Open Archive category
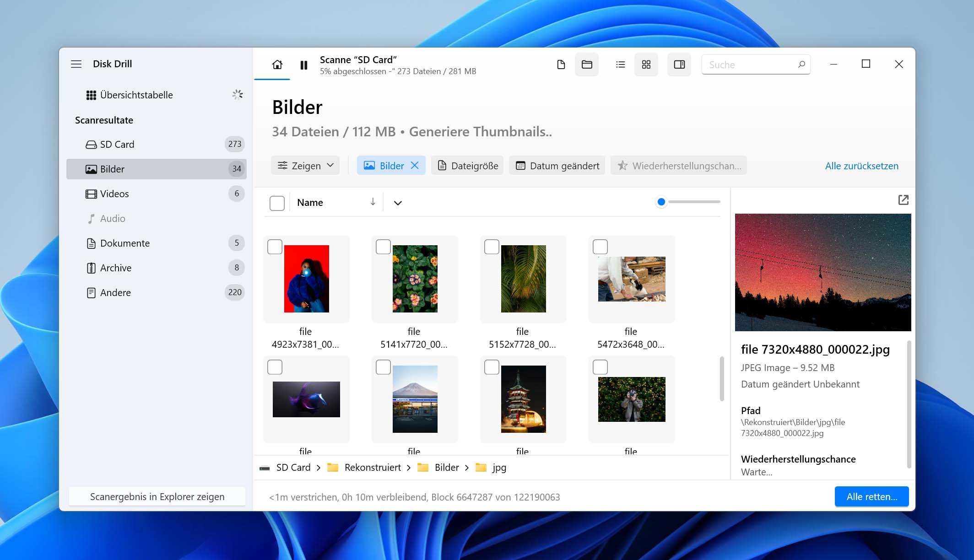 pyautogui.click(x=157, y=268)
